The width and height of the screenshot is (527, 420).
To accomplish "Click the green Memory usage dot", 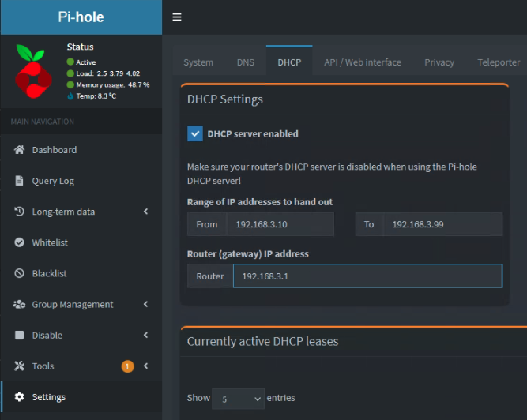I will pyautogui.click(x=70, y=84).
